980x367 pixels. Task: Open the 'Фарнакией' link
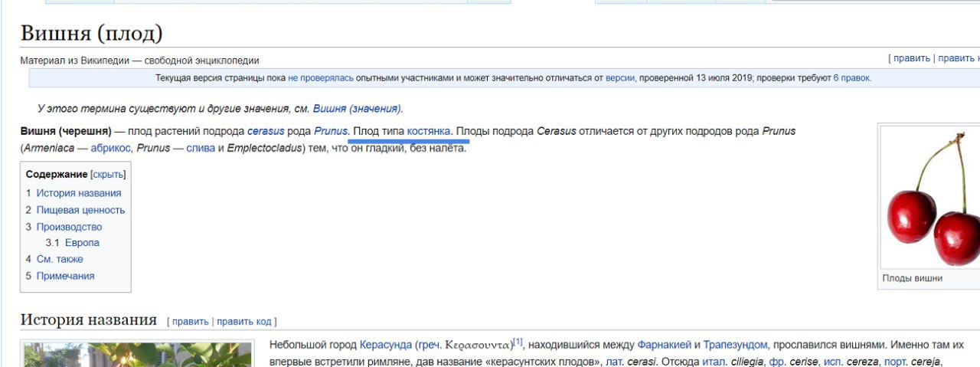click(665, 345)
